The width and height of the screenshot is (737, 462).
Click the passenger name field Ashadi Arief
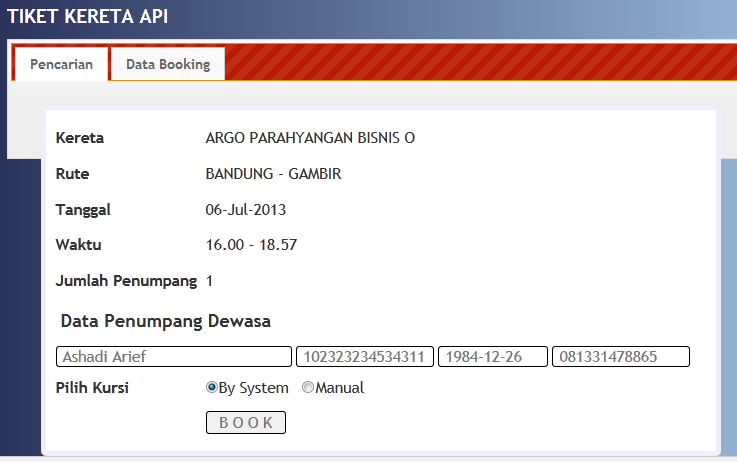pos(172,357)
